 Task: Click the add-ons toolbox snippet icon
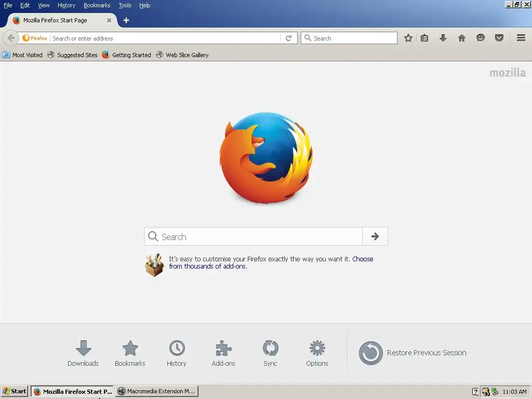pos(154,265)
